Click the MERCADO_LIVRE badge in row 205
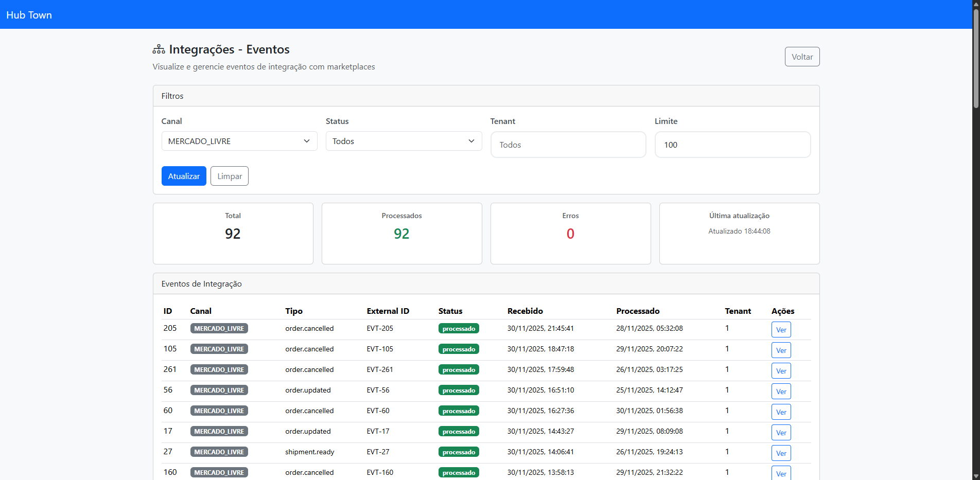This screenshot has width=980, height=480. pyautogui.click(x=219, y=329)
